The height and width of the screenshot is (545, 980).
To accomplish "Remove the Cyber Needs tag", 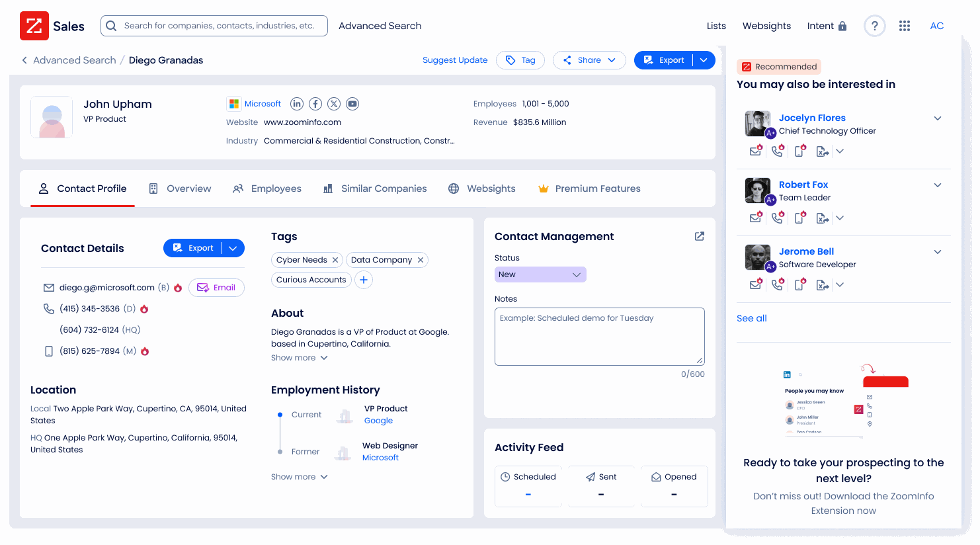I will tap(335, 260).
